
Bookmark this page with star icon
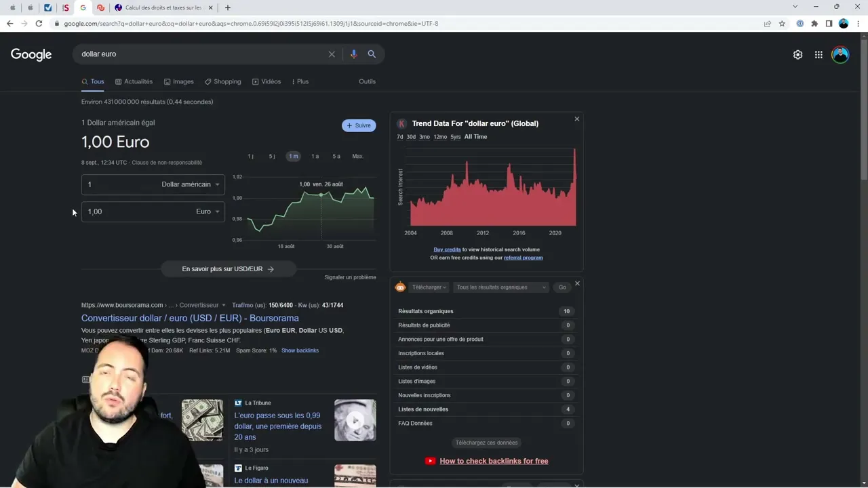[782, 24]
